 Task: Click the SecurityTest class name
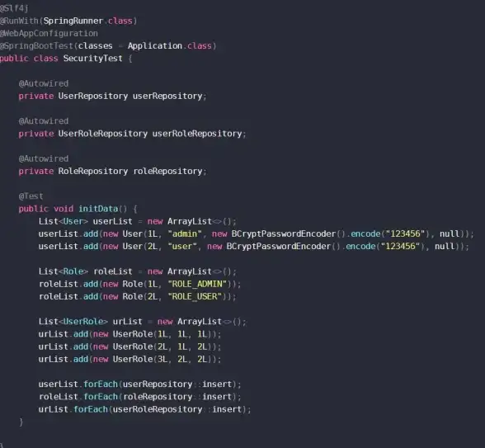click(x=92, y=59)
